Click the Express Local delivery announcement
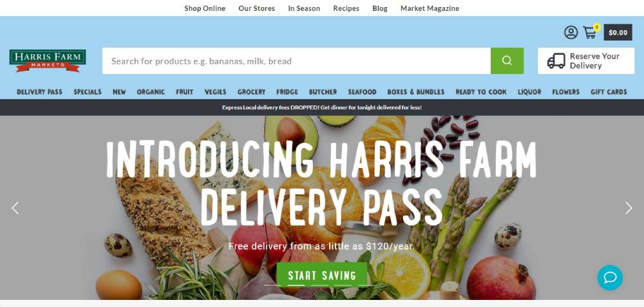The height and width of the screenshot is (307, 644). (322, 107)
